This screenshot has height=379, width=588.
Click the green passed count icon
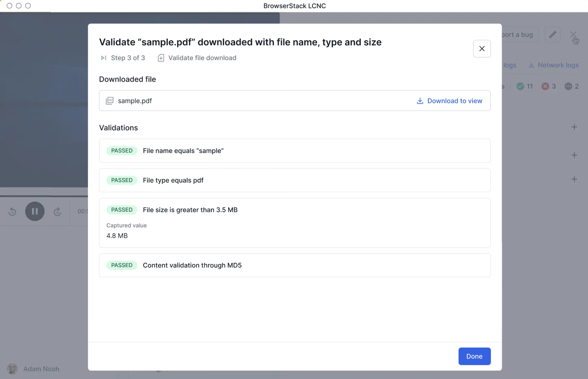click(x=520, y=86)
